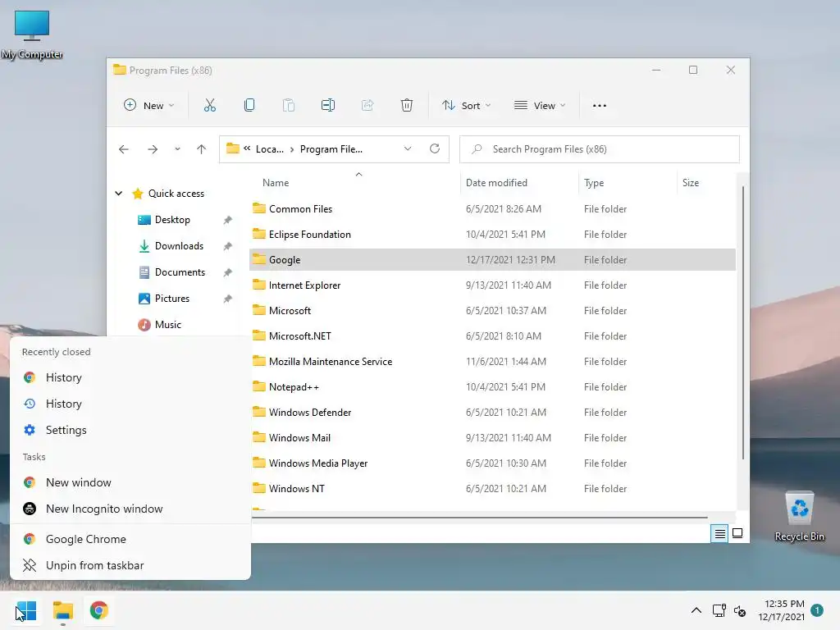The width and height of the screenshot is (840, 630).
Task: Click the Delete trash can icon
Action: click(407, 105)
